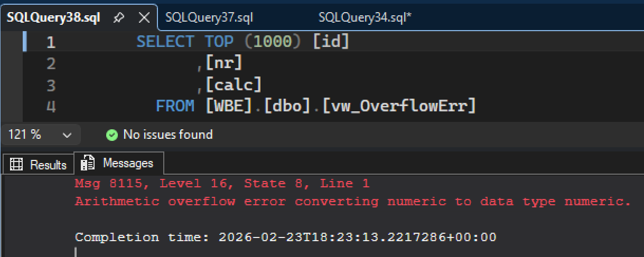
Task: Click the green No issues found checkmark
Action: (111, 135)
